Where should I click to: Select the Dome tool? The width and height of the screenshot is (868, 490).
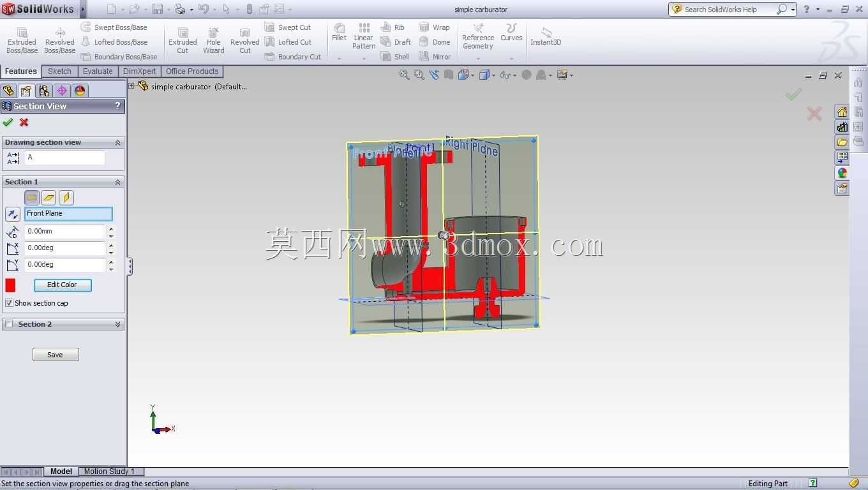click(x=435, y=42)
